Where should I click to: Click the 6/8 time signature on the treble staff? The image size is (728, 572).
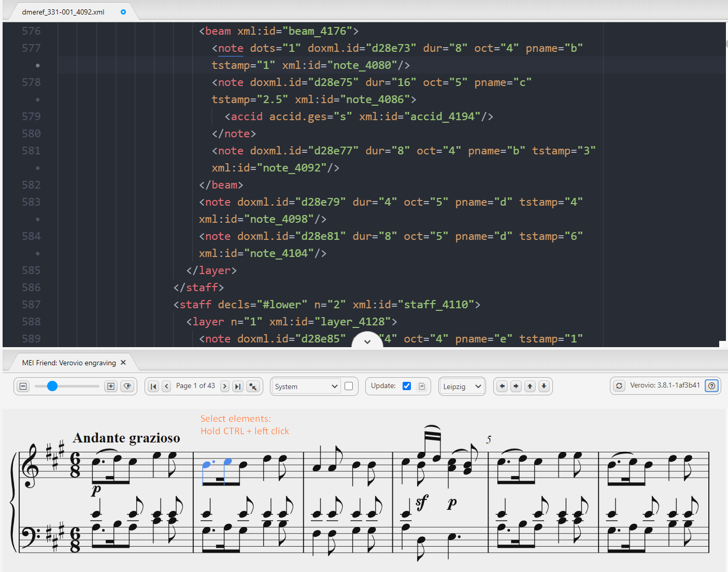tap(75, 465)
